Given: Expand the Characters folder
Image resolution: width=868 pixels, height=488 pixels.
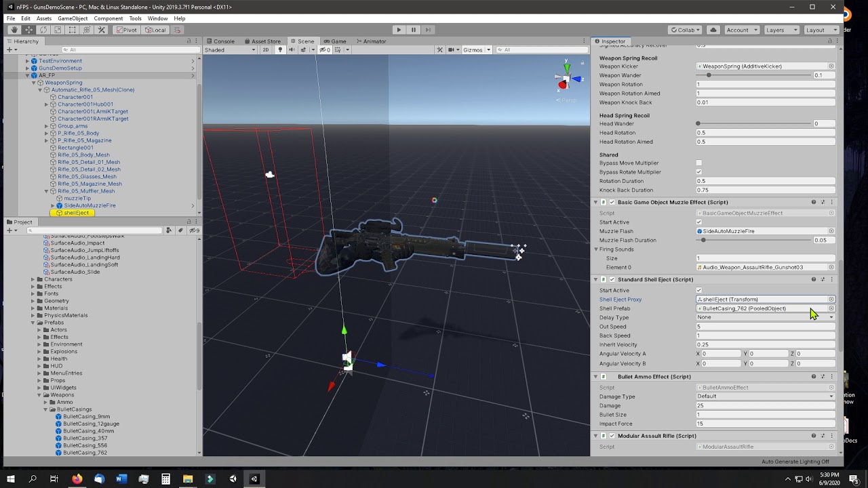Looking at the screenshot, I should point(33,279).
